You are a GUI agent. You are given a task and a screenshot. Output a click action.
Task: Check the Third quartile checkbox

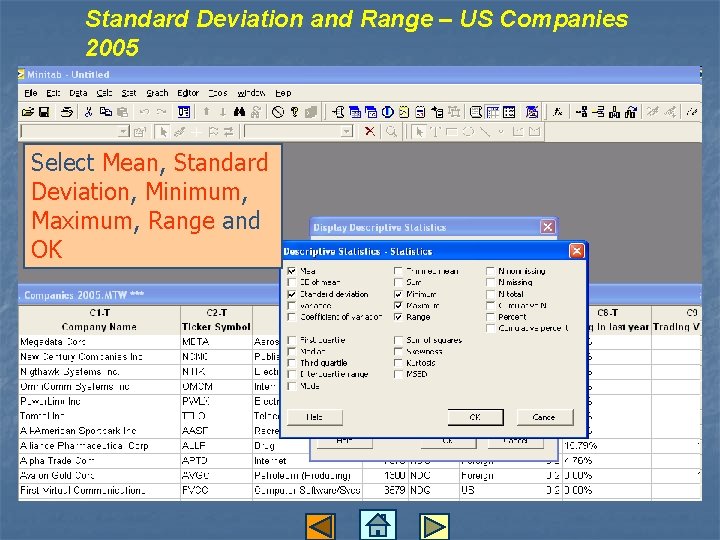[x=292, y=363]
